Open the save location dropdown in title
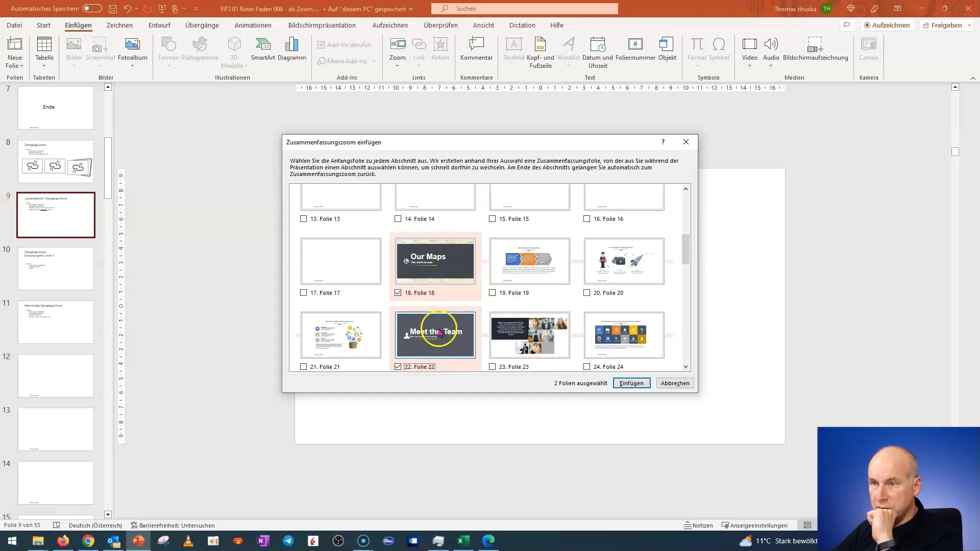The image size is (980, 551). tap(411, 9)
